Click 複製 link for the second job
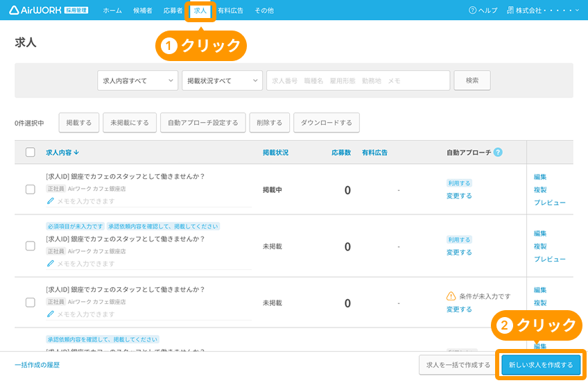The height and width of the screenshot is (383, 588). [x=540, y=246]
